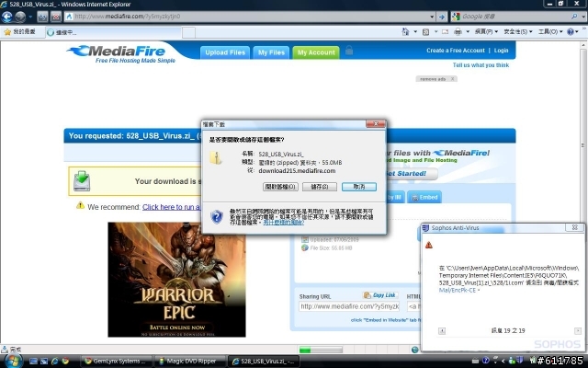Focus the Google search box

click(x=514, y=17)
